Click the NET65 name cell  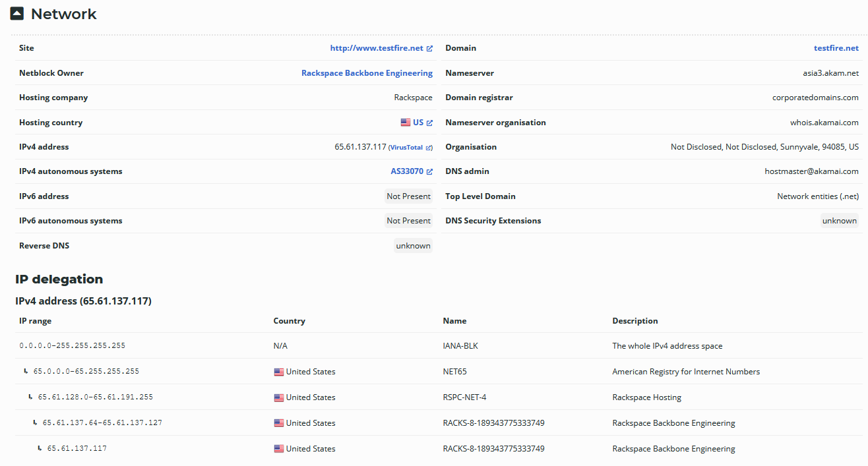click(455, 372)
